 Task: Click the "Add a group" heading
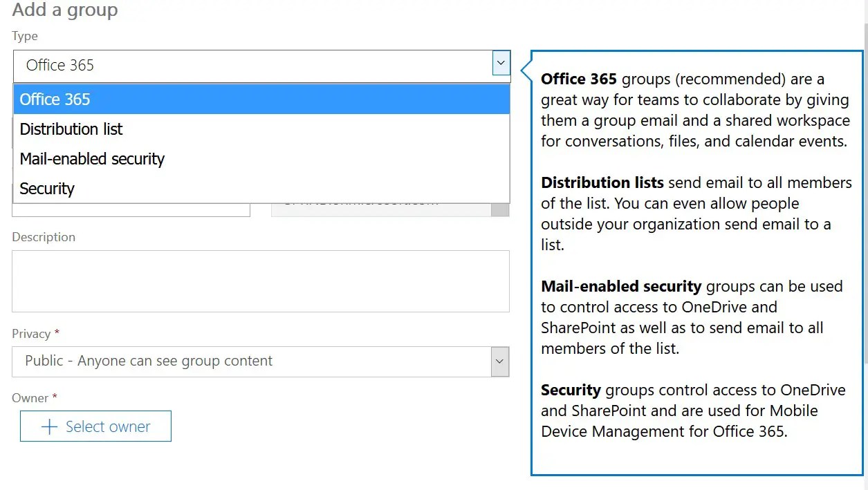click(64, 10)
